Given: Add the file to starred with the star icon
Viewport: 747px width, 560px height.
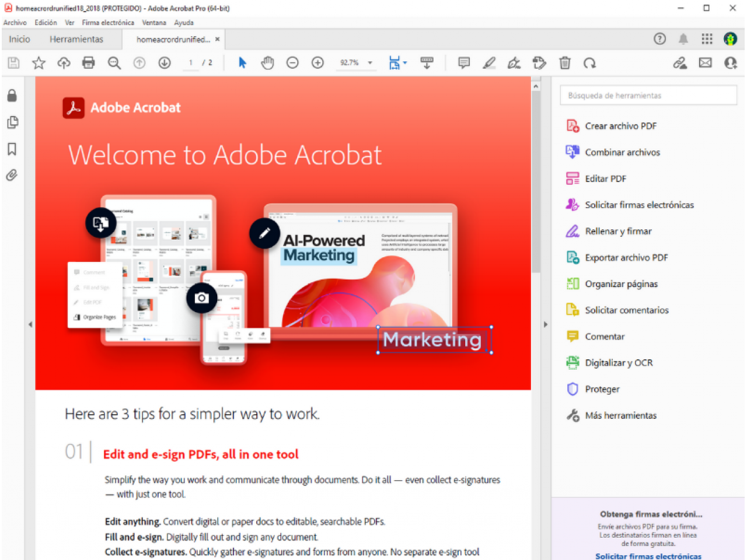Looking at the screenshot, I should [x=39, y=62].
